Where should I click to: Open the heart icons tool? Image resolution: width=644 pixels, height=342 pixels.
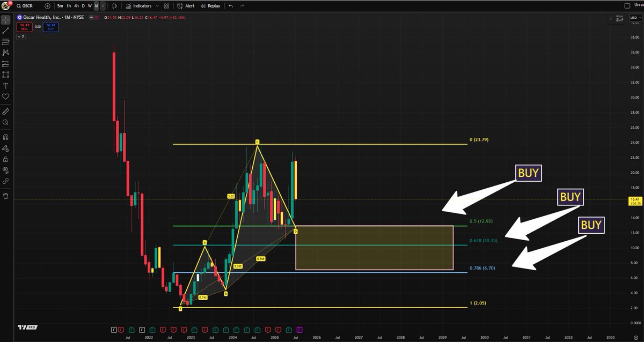(6, 96)
